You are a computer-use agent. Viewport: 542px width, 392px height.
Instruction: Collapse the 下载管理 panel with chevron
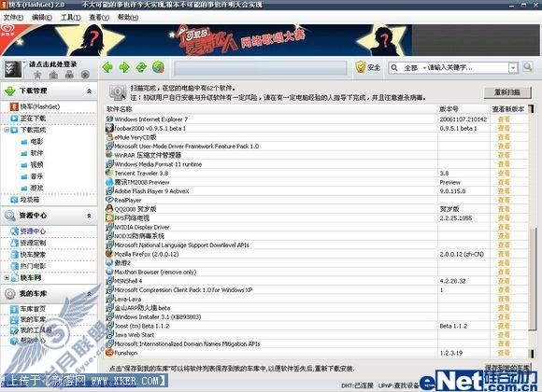pyautogui.click(x=89, y=91)
